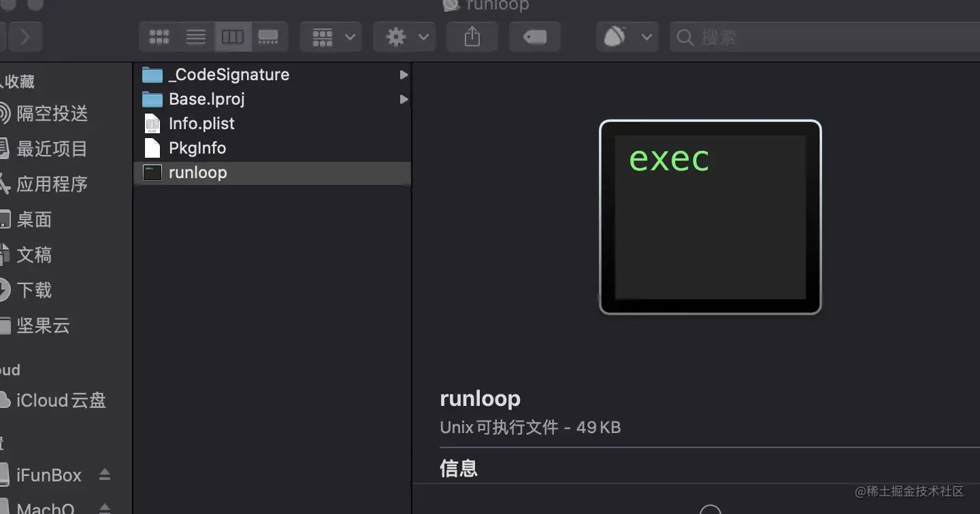Open 应用程序 in sidebar
The height and width of the screenshot is (514, 980).
(x=44, y=184)
